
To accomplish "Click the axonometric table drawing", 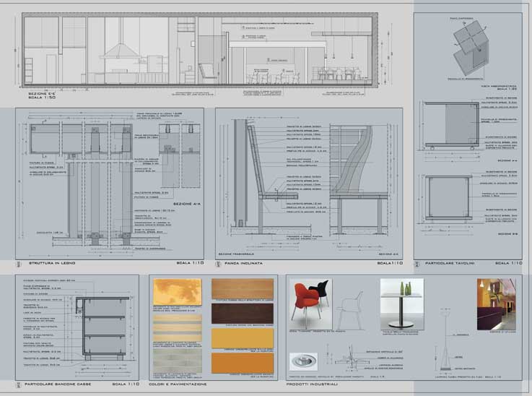I will (471, 48).
